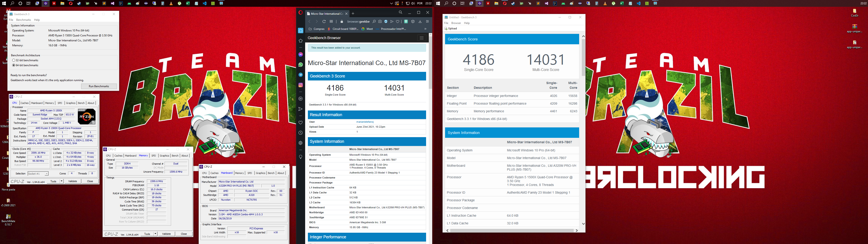The width and height of the screenshot is (868, 244).
Task: Open File menu in Geekbench 3 window
Action: tap(11, 20)
